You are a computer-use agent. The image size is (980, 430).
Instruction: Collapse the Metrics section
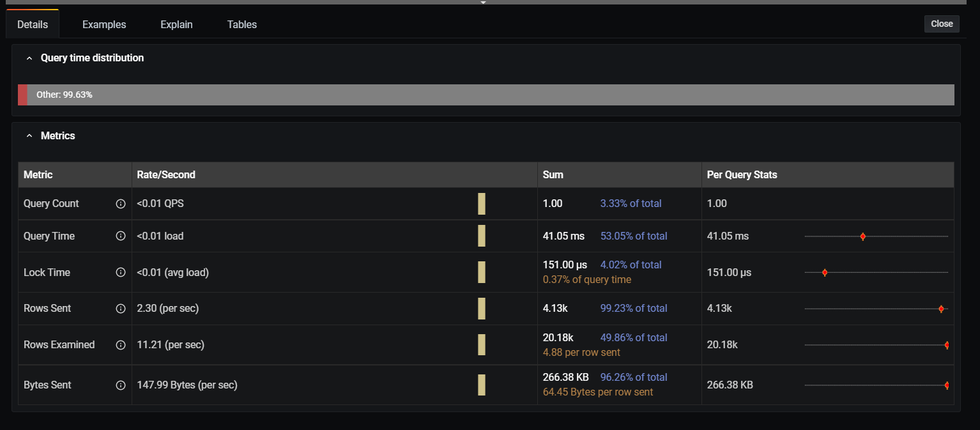[x=29, y=136]
